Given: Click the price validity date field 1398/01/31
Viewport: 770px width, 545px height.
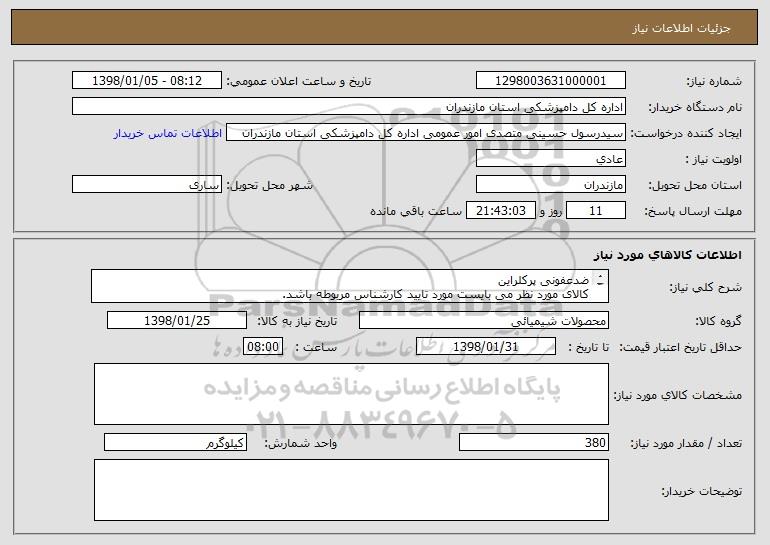Looking at the screenshot, I should [x=486, y=347].
